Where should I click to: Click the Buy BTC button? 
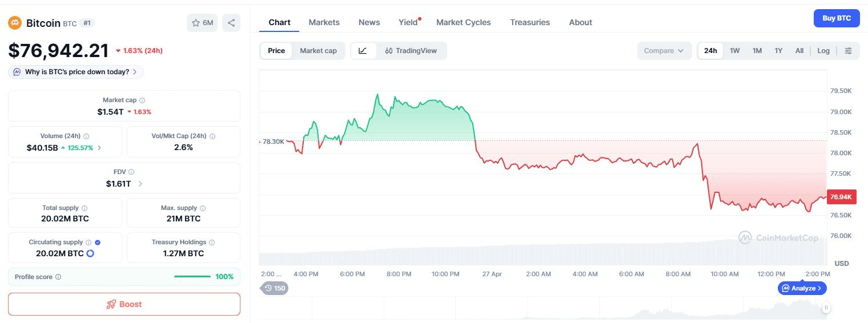click(836, 18)
